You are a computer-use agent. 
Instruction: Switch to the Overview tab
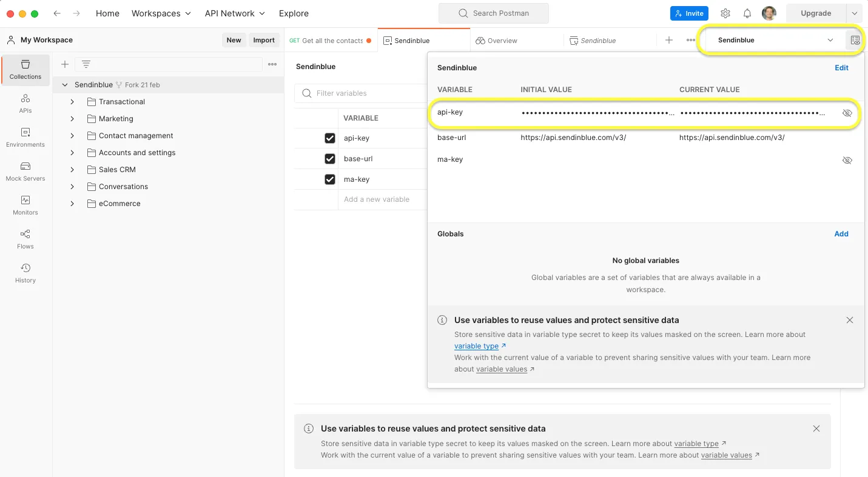[502, 41]
